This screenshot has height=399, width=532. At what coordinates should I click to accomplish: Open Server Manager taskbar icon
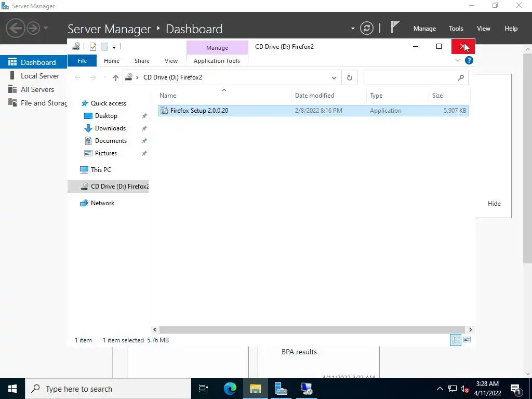[x=281, y=389]
